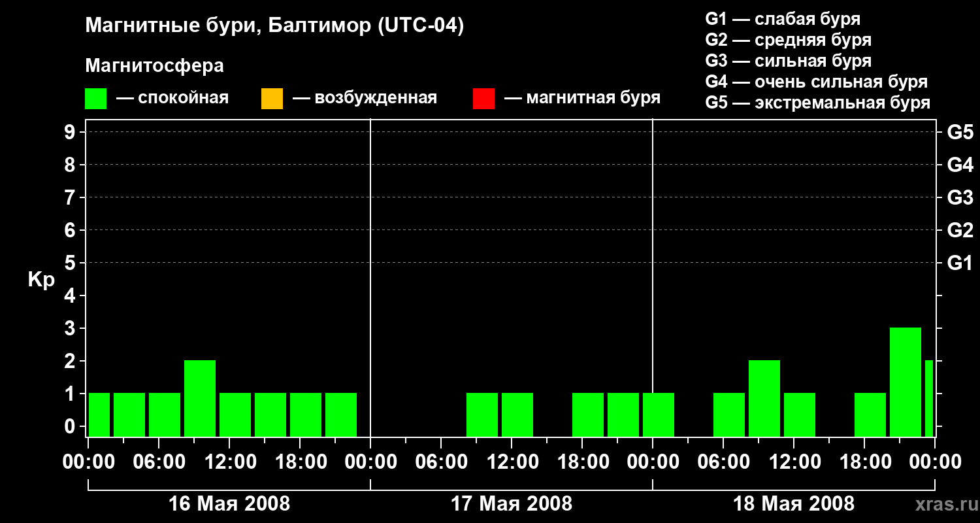Click the first green bar on 17 May

point(482,414)
